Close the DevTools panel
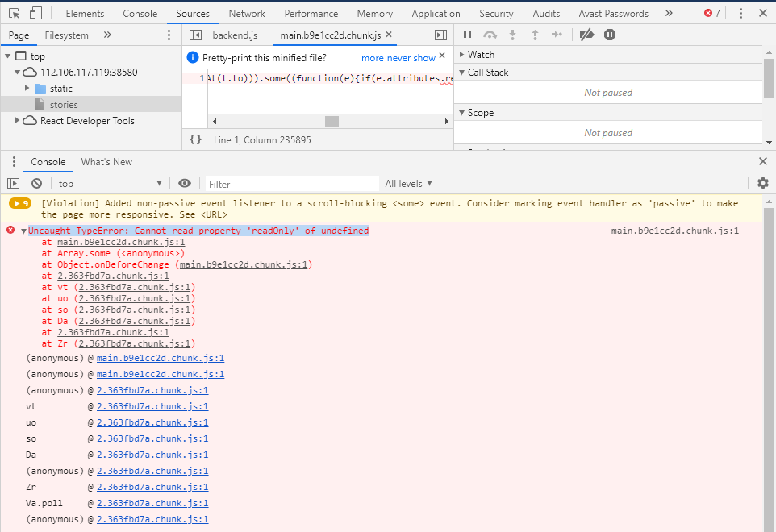Viewport: 776px width, 532px height. [763, 14]
